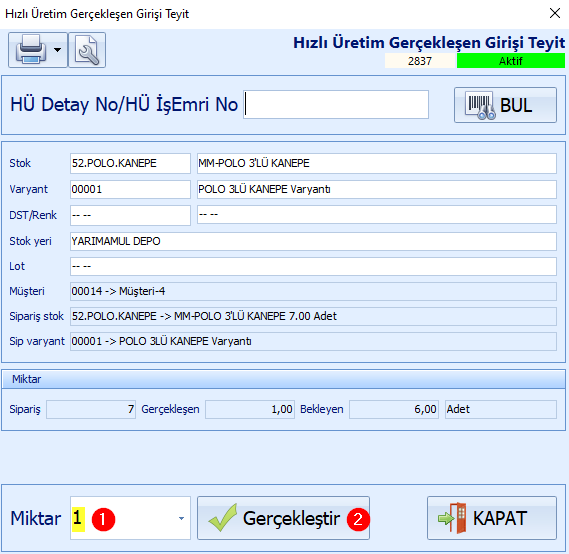The image size is (569, 554).
Task: Click the Lot field
Action: coord(313,267)
